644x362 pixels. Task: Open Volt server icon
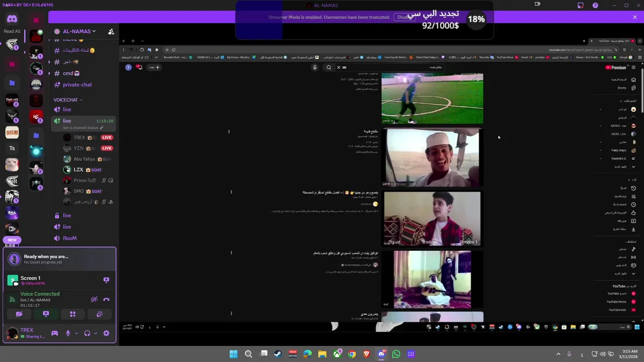pos(12,180)
